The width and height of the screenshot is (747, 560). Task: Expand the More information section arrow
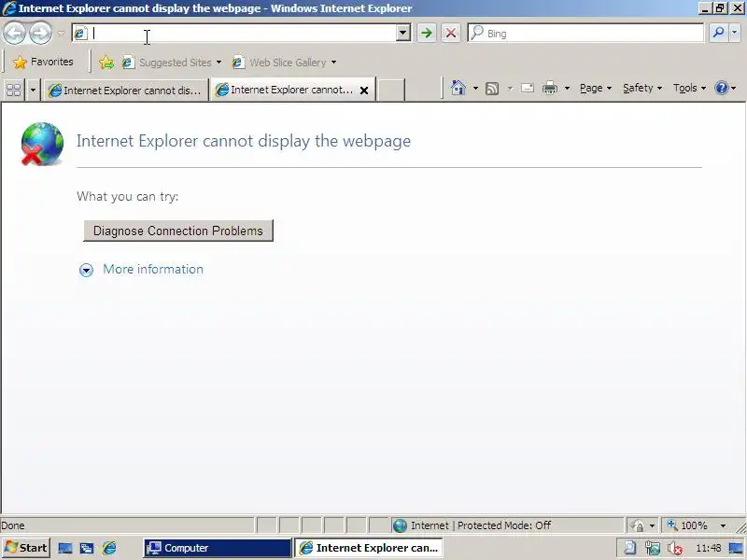[x=86, y=270]
